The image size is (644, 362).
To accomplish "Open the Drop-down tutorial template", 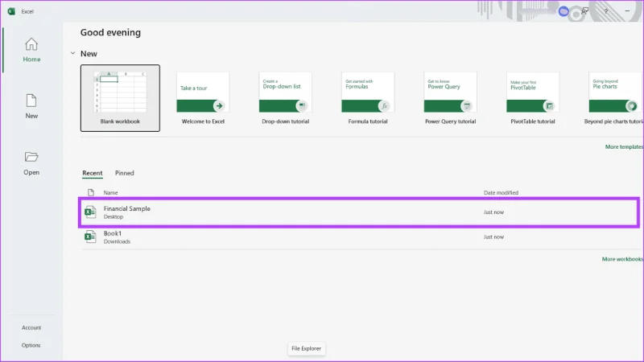I will (286, 98).
